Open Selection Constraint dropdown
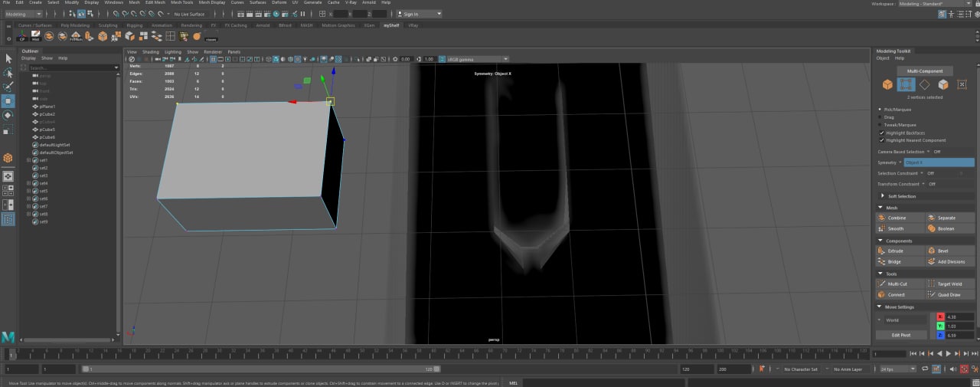This screenshot has width=980, height=387. click(923, 173)
